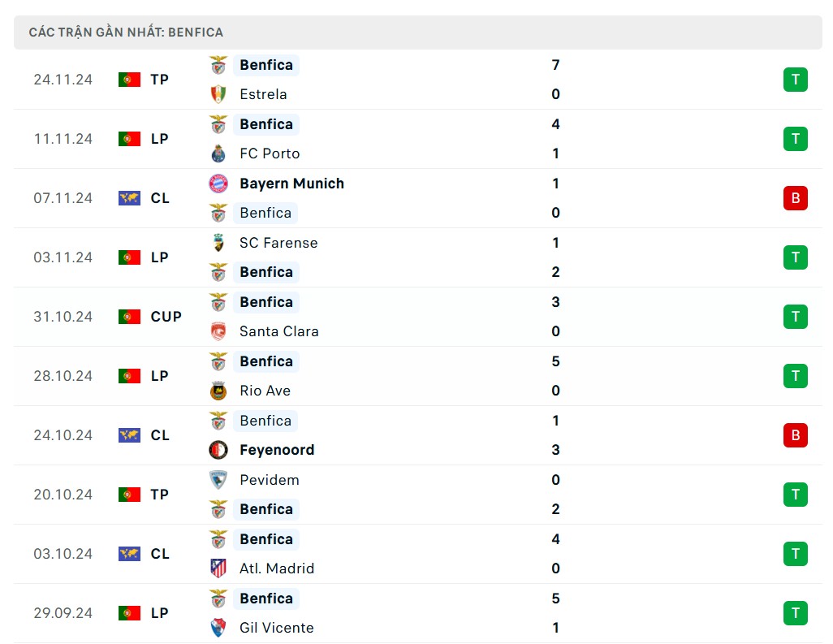Click the Atl. Madrid crest
Image resolution: width=833 pixels, height=644 pixels.
tap(218, 568)
